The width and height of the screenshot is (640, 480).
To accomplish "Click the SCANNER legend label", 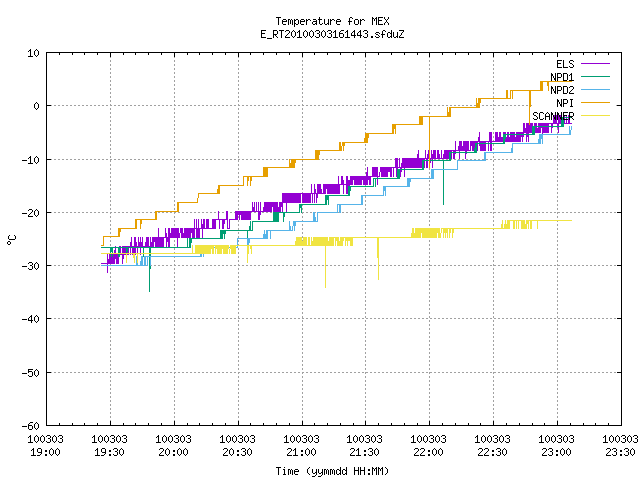I will (553, 116).
